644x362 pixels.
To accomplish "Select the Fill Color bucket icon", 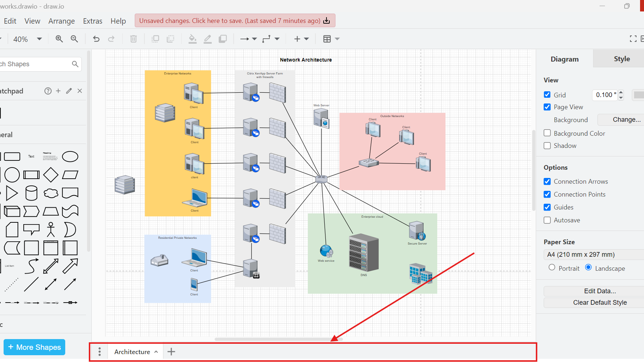I will [192, 39].
